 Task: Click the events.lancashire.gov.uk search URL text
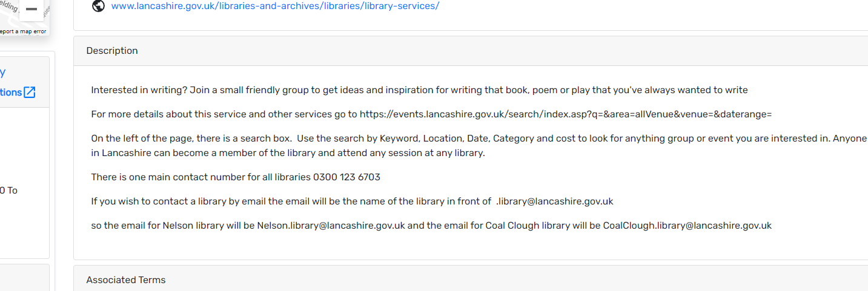coord(565,114)
